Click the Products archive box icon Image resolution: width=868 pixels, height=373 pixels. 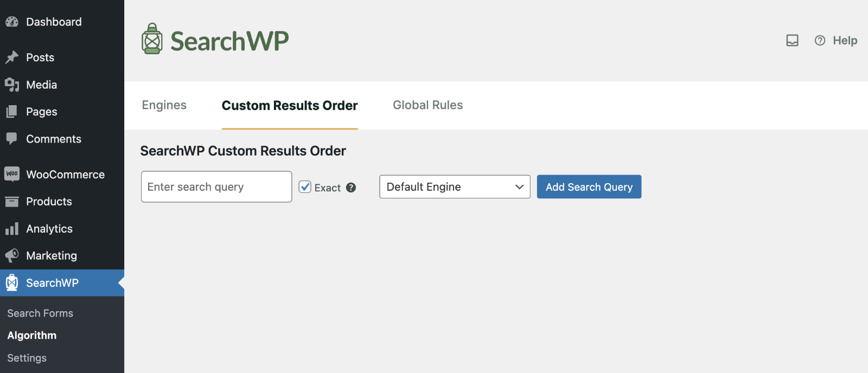tap(12, 202)
